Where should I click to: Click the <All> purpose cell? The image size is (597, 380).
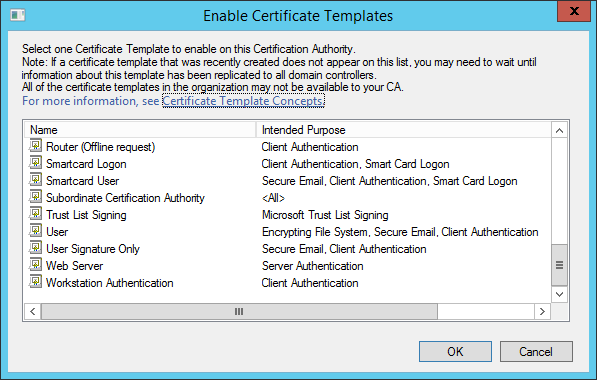(273, 198)
